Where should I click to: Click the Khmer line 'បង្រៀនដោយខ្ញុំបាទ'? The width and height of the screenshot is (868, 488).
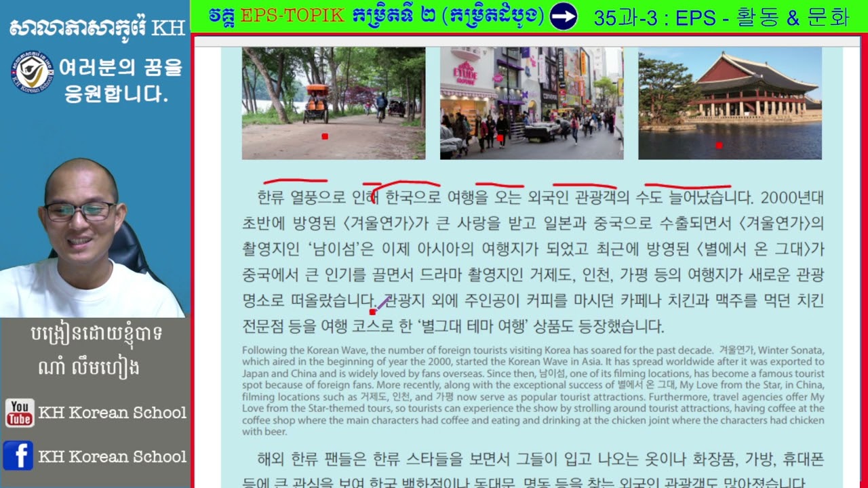96,334
